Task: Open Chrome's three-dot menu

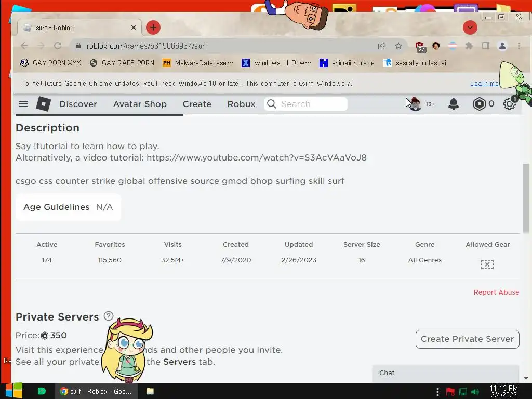Action: point(519,46)
